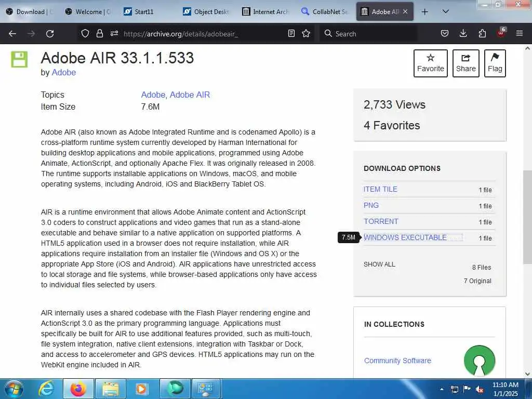Click SHOW ALL download files
Screen dimensions: 532x399
(x=379, y=264)
